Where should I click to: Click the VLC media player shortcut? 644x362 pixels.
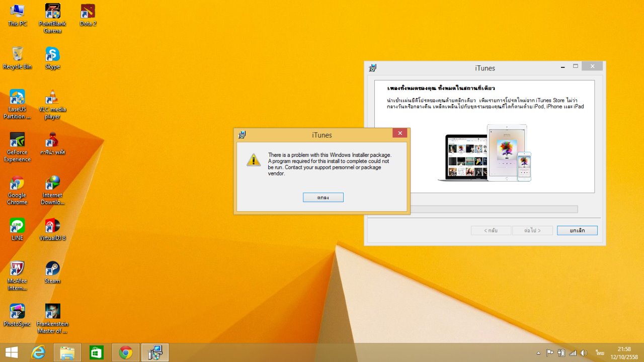52,105
